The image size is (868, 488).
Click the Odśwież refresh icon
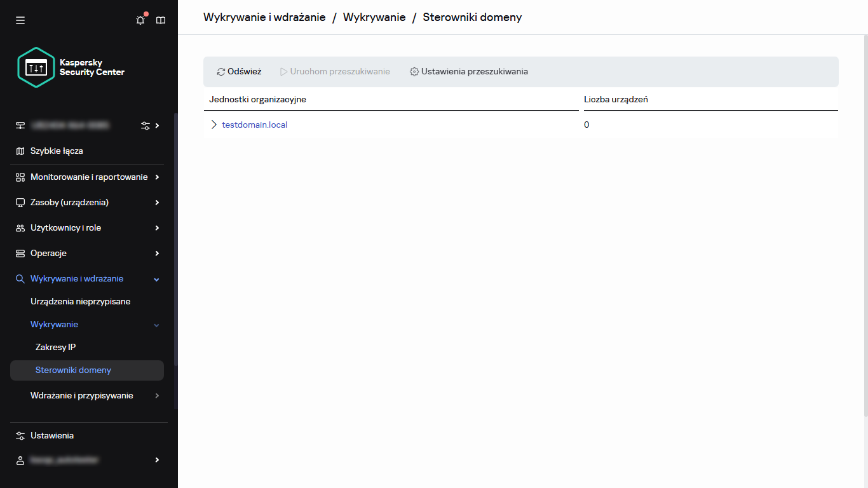(220, 71)
